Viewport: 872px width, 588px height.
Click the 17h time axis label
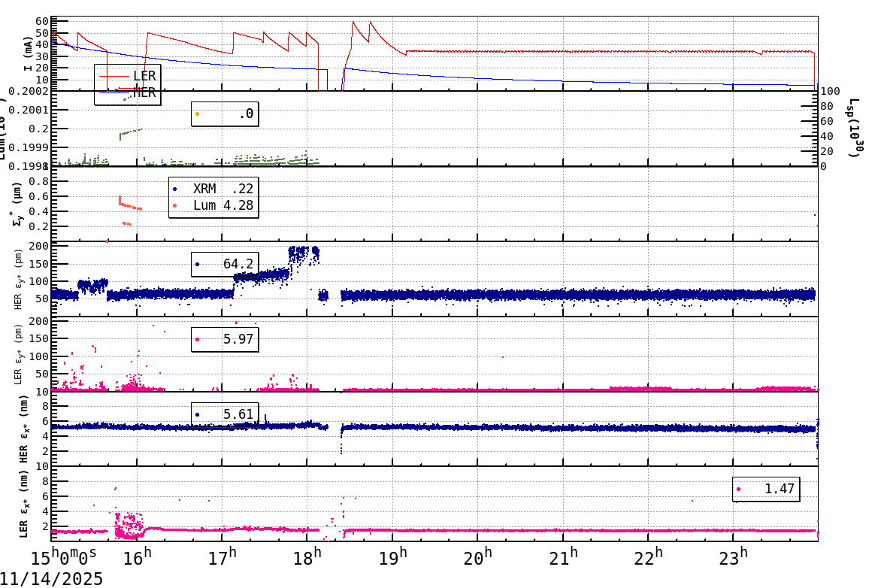(x=223, y=557)
